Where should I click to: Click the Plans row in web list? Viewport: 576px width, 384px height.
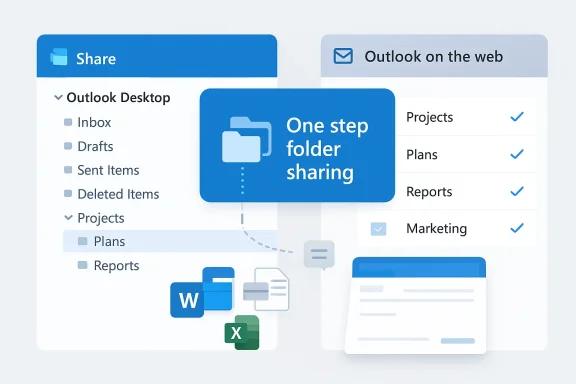point(465,154)
